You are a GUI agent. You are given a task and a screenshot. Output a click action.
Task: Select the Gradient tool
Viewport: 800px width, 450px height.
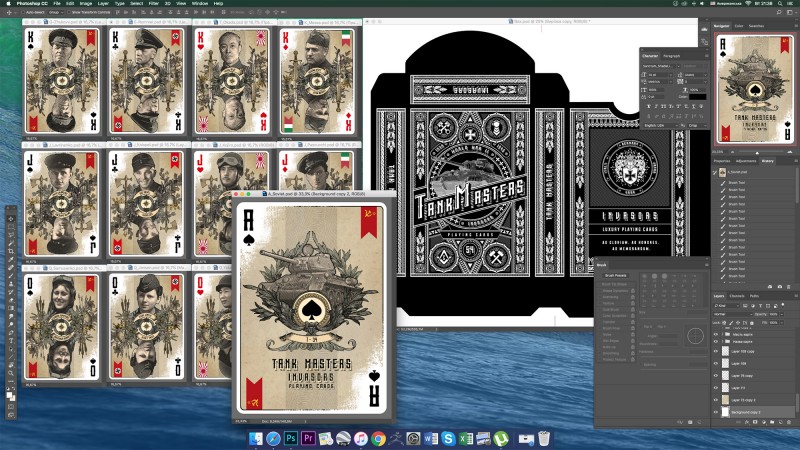point(11,308)
